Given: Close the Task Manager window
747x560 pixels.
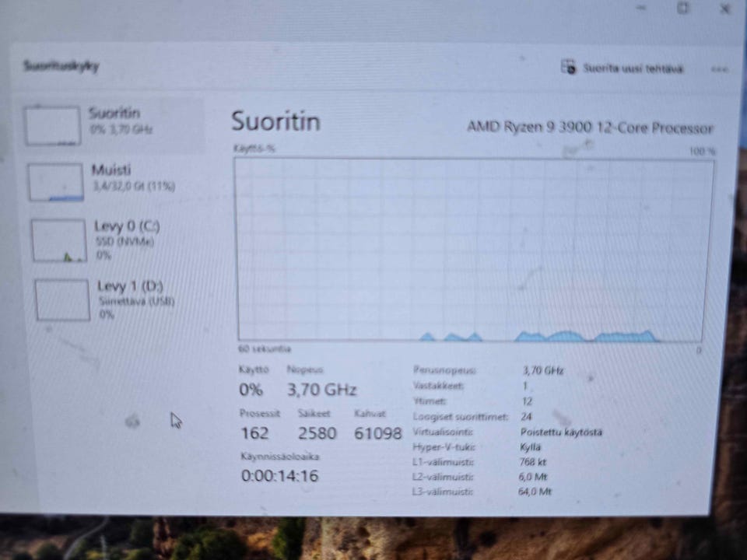Looking at the screenshot, I should (x=725, y=9).
